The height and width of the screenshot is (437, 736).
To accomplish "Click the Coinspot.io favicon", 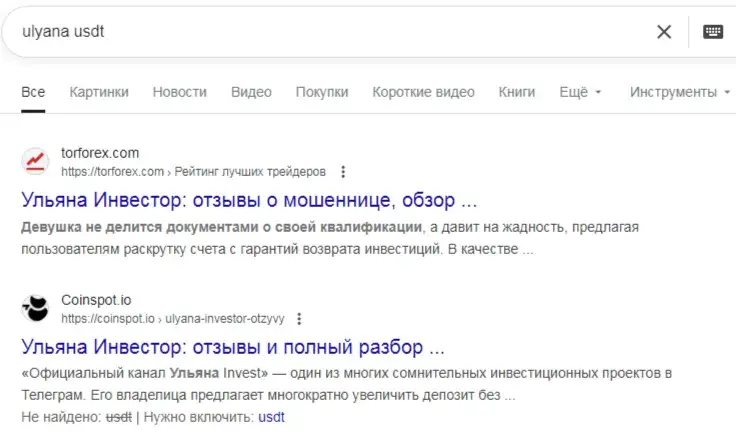I will (x=35, y=308).
